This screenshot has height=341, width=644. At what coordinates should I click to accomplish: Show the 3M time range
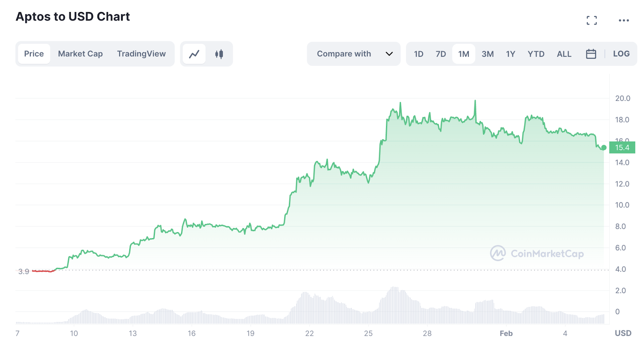point(487,54)
